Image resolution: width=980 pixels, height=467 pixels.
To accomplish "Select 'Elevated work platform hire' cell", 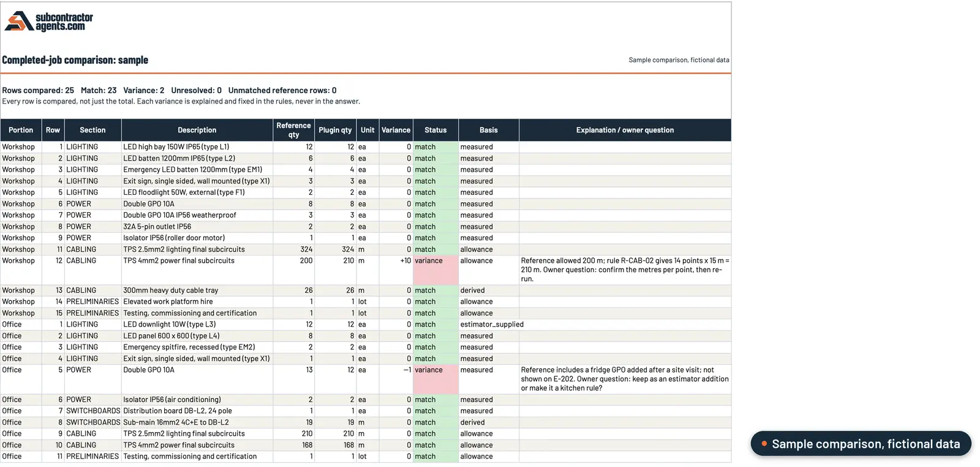I will (197, 302).
